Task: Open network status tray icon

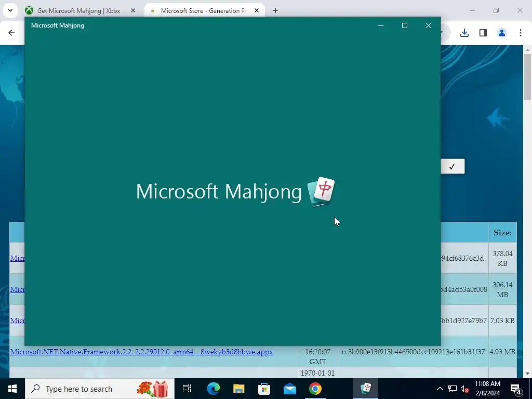Action: [x=453, y=389]
